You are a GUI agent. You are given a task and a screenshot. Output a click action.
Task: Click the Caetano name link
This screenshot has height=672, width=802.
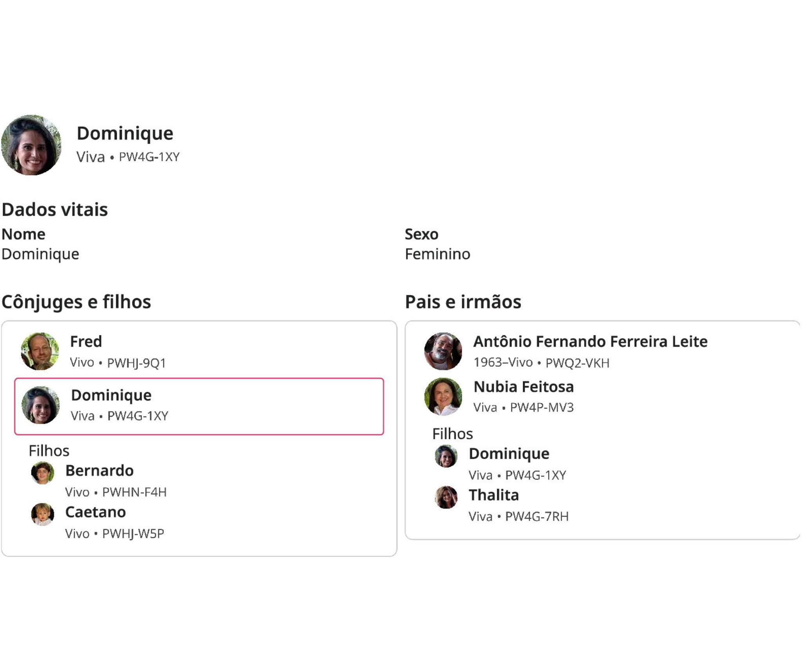96,512
